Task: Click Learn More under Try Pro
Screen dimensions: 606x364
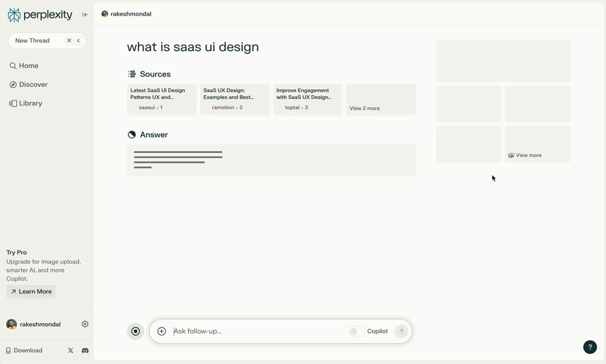Action: 30,291
